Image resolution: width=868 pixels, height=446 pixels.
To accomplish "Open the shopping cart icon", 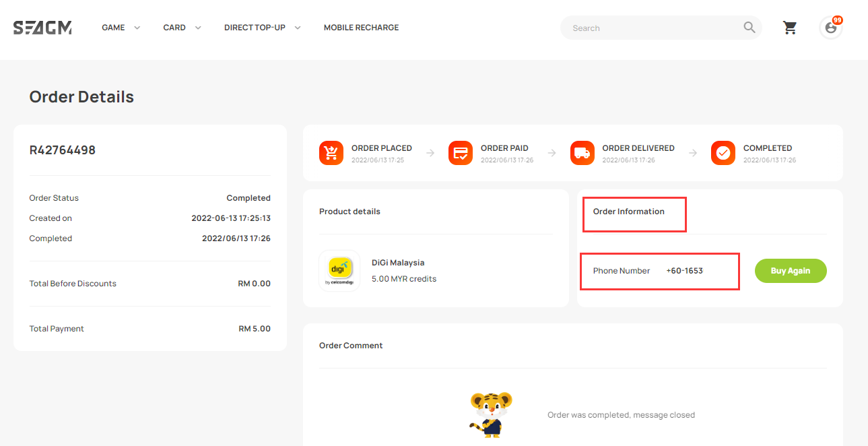I will [x=790, y=28].
